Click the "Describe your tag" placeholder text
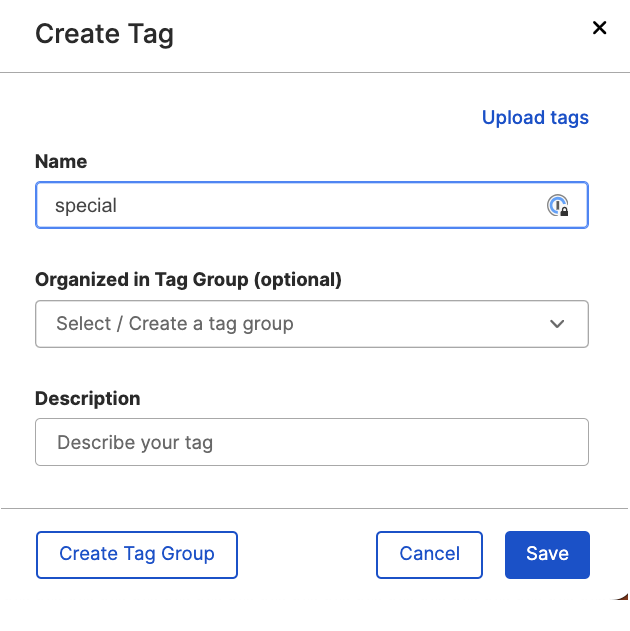This screenshot has width=630, height=631. [135, 442]
